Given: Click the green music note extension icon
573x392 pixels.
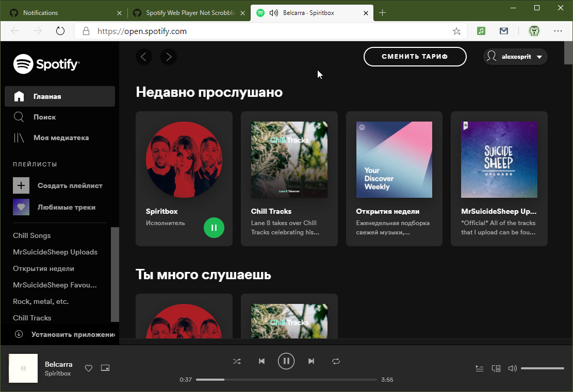Looking at the screenshot, I should [481, 31].
